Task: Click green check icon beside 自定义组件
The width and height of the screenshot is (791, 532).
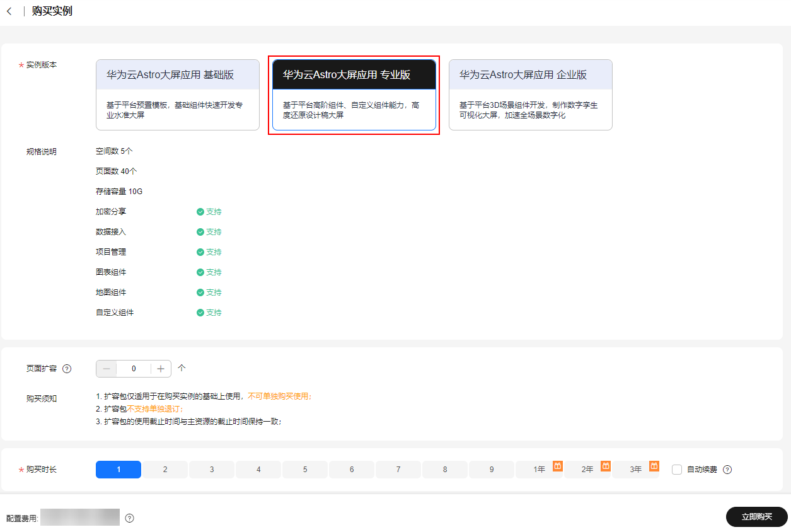Action: [x=200, y=313]
